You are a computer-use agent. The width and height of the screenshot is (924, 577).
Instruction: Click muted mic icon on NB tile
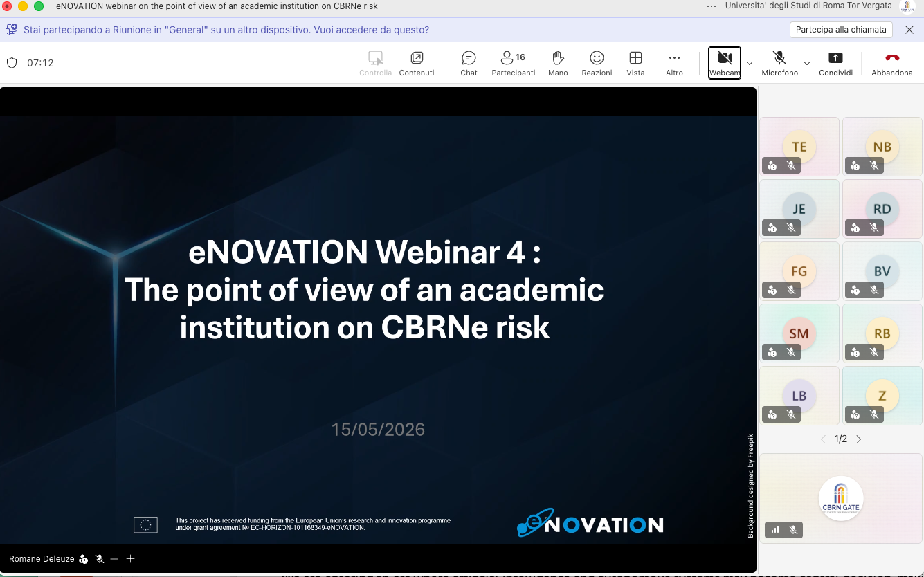point(874,165)
